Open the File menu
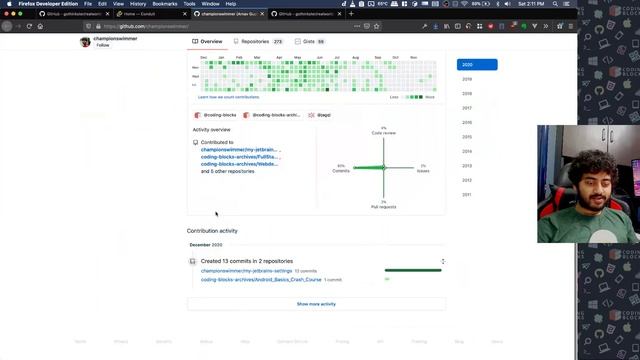Screen dimensions: 640x360 click(88, 4)
